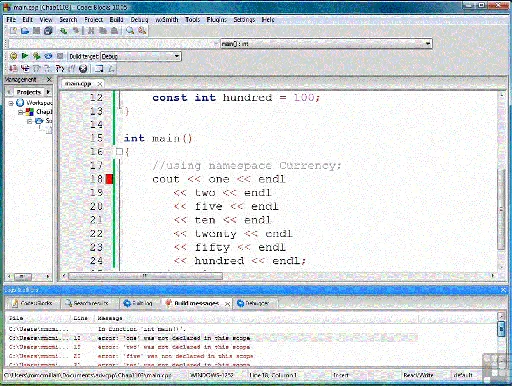
Task: Click the Save all files icon
Action: point(48,31)
